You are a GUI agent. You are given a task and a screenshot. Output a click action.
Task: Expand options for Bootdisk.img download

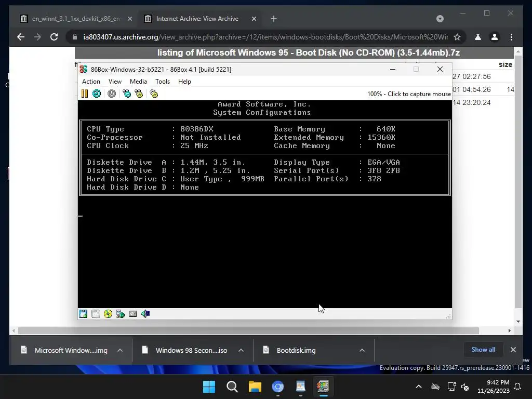(x=362, y=350)
